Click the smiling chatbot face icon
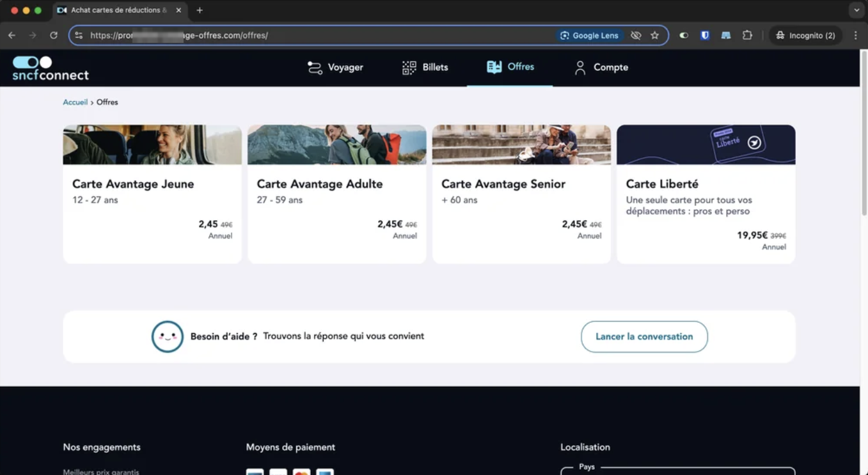 point(168,336)
